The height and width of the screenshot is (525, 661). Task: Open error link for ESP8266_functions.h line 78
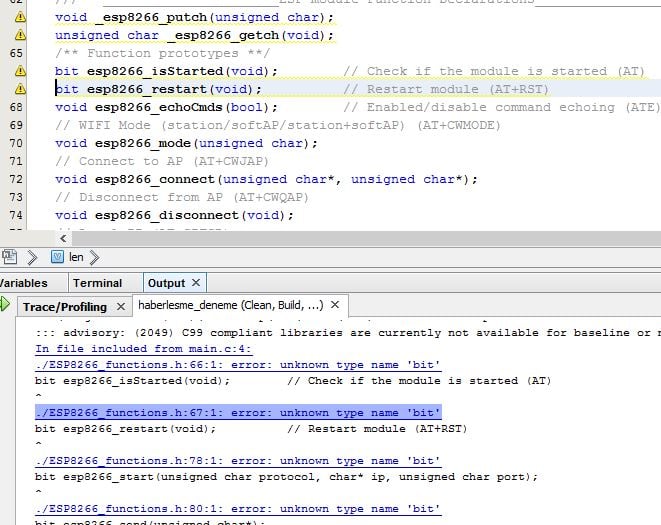(x=237, y=461)
